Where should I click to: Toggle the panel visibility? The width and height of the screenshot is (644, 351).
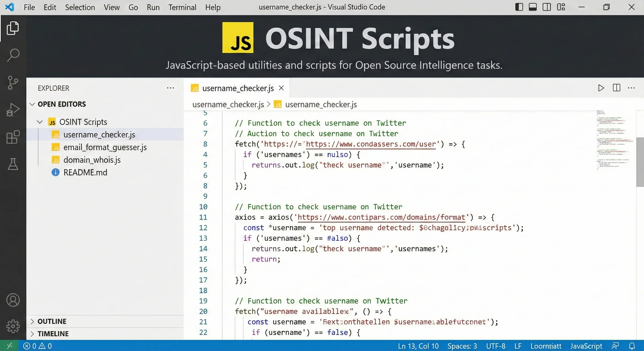tap(533, 7)
